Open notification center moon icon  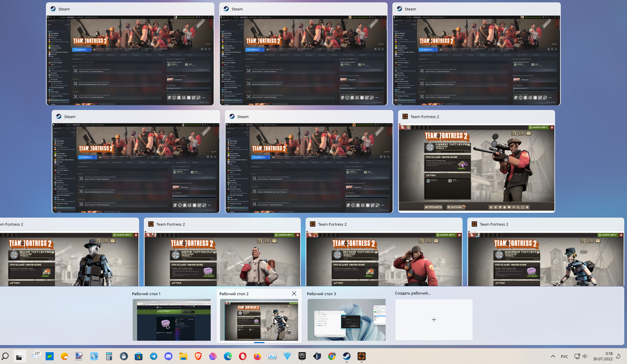point(619,356)
